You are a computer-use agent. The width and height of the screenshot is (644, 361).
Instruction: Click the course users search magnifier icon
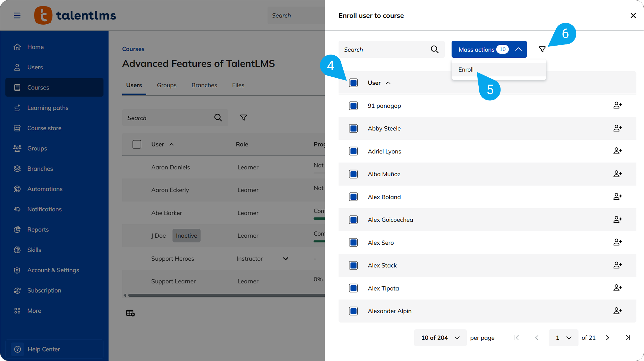[218, 118]
